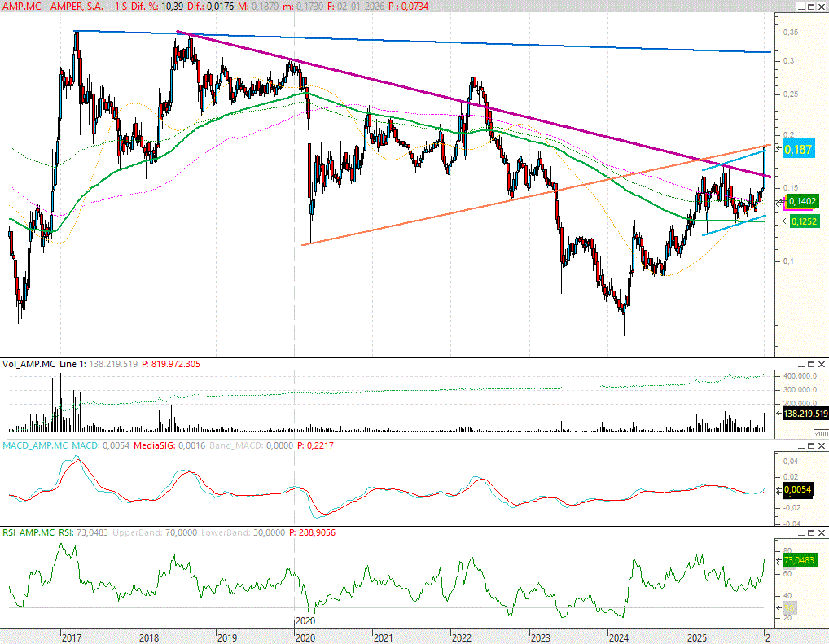Click the 0,0054 MACD axis value label
Screen dimensions: 829x644
tap(798, 489)
